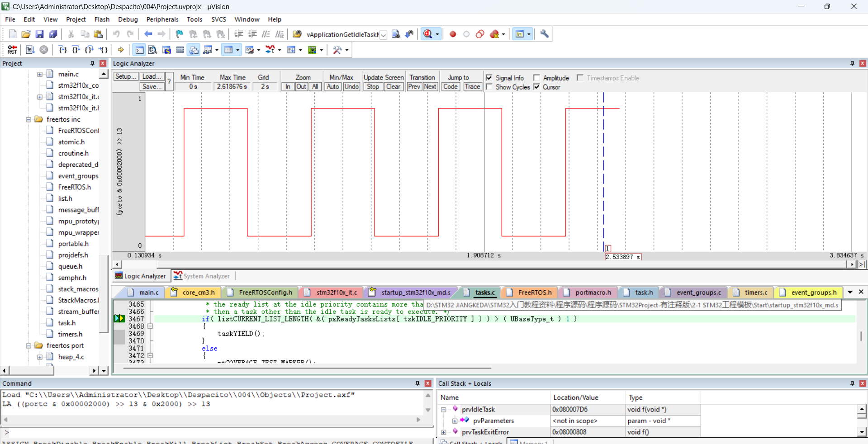The width and height of the screenshot is (868, 444).
Task: Click the Step Into icon
Action: click(x=63, y=50)
